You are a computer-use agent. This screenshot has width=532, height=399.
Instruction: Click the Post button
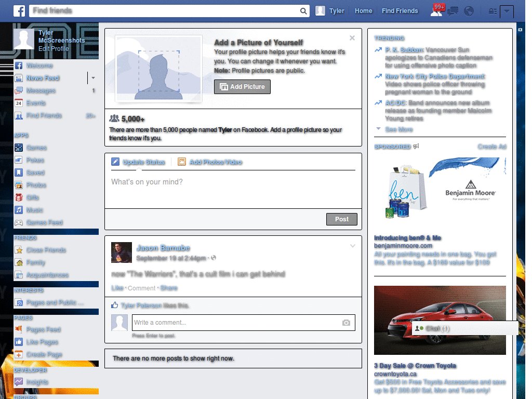coord(342,219)
